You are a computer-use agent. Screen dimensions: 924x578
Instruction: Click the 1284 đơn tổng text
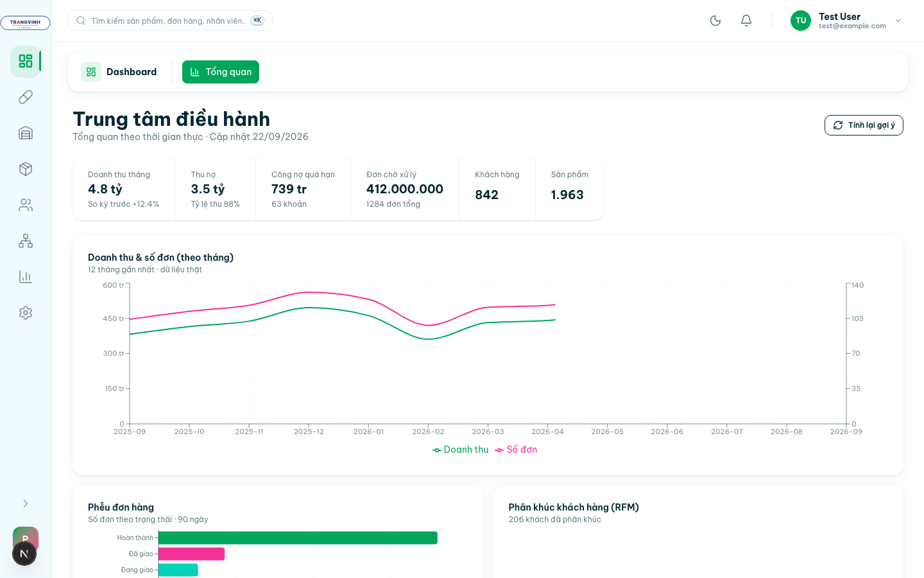[x=393, y=204]
